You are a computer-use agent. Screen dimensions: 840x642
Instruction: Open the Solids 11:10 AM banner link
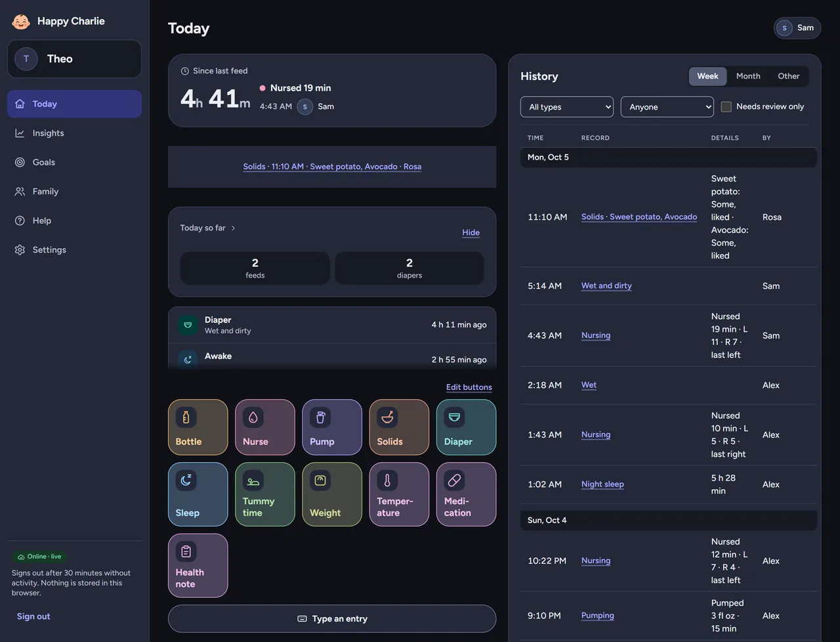[332, 167]
